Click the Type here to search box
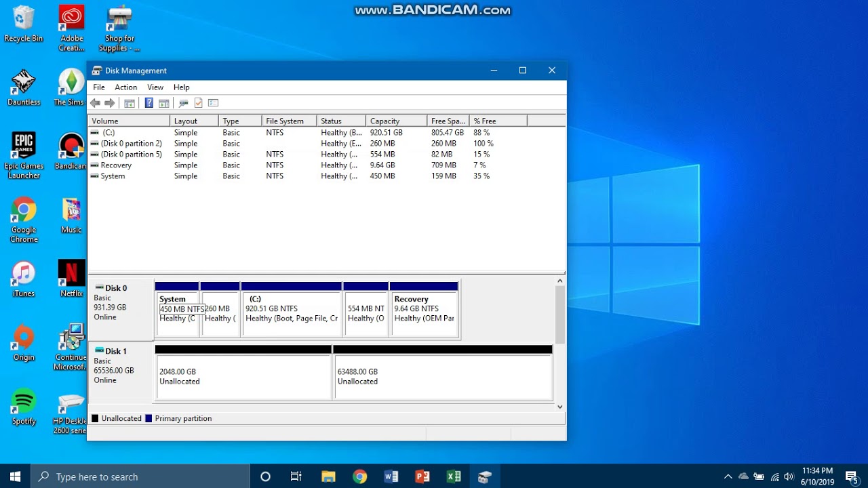This screenshot has height=488, width=868. pos(141,476)
